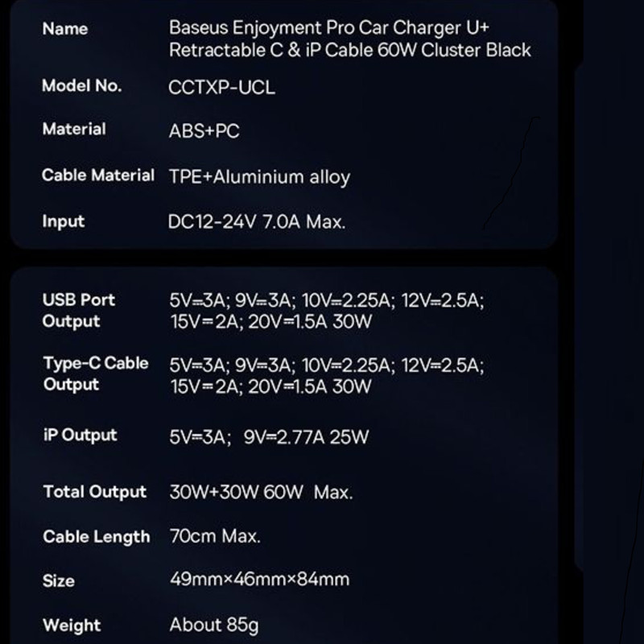Click the iP Output label

pyautogui.click(x=80, y=436)
